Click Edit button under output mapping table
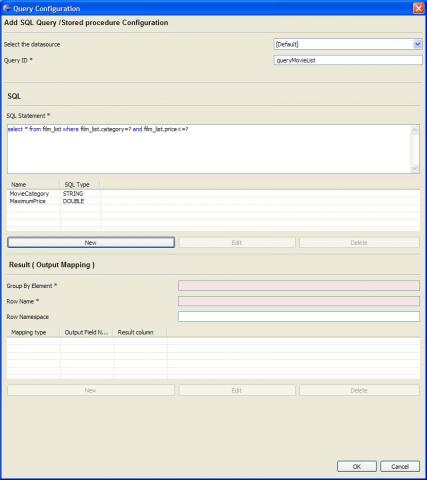The width and height of the screenshot is (427, 480). [x=237, y=390]
